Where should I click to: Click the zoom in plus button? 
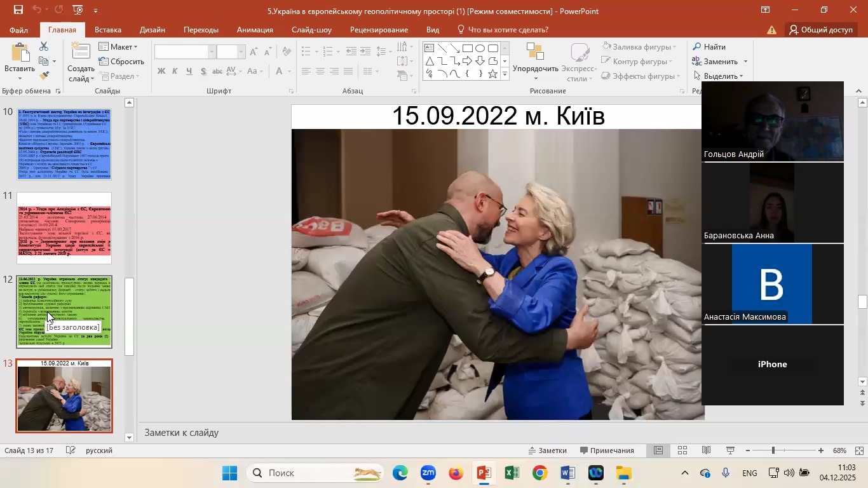[821, 451]
